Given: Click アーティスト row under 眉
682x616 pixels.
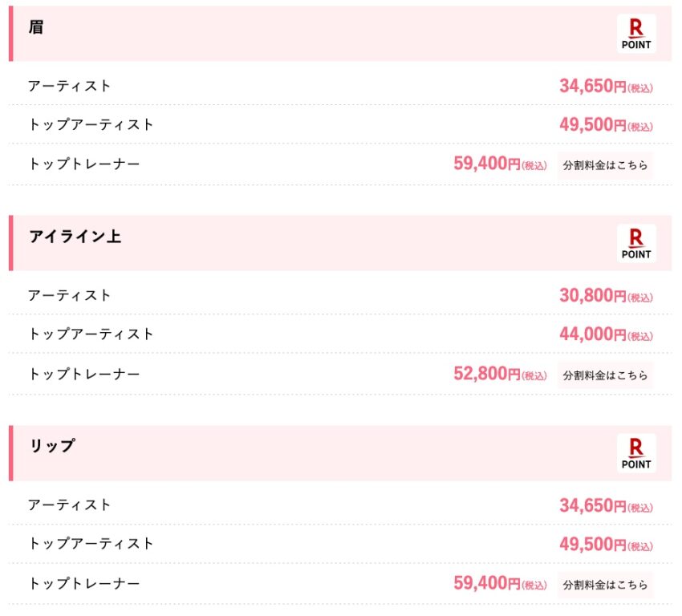Looking at the screenshot, I should click(340, 86).
